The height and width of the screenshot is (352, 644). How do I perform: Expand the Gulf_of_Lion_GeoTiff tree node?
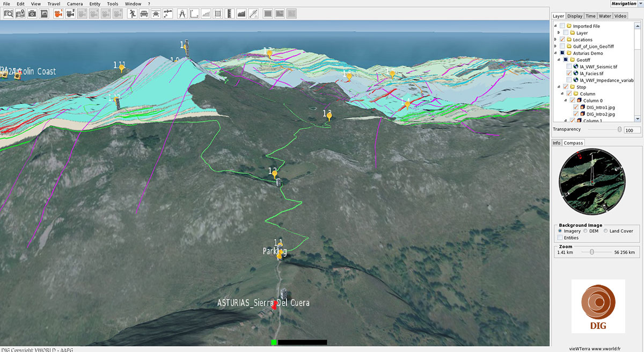[555, 47]
